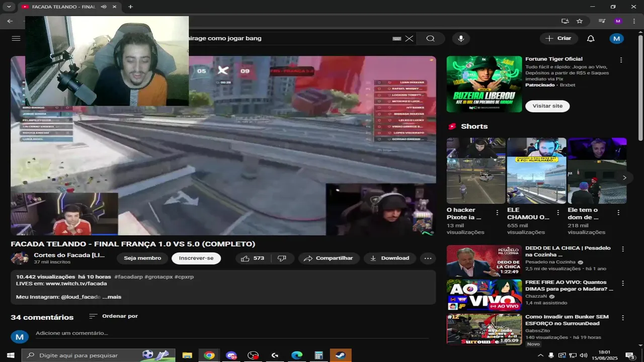Bookmark this page with the star icon
The width and height of the screenshot is (644, 362).
580,21
